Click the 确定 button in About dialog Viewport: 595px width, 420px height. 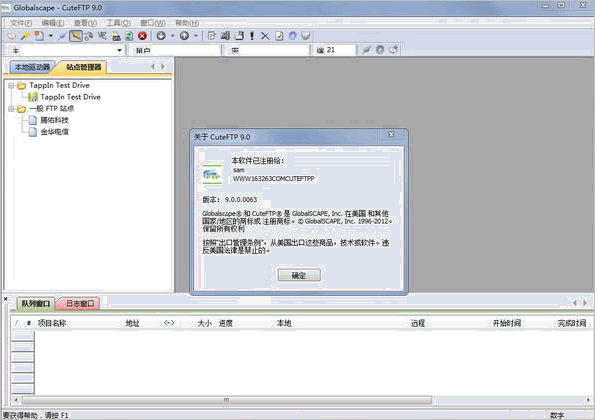(299, 275)
